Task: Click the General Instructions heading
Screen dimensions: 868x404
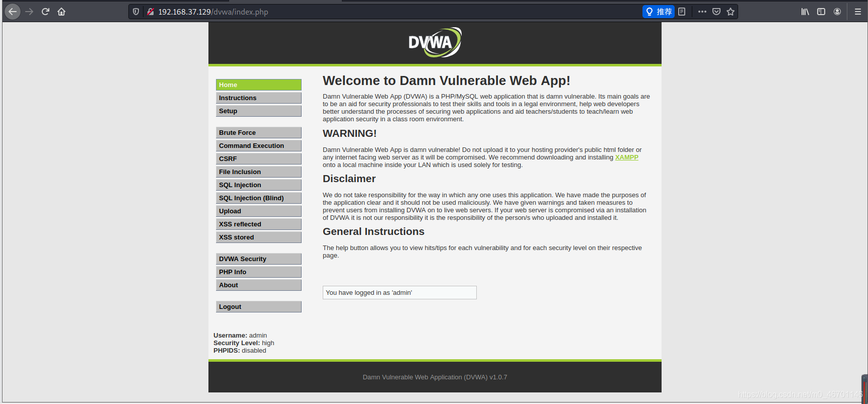Action: pyautogui.click(x=374, y=231)
